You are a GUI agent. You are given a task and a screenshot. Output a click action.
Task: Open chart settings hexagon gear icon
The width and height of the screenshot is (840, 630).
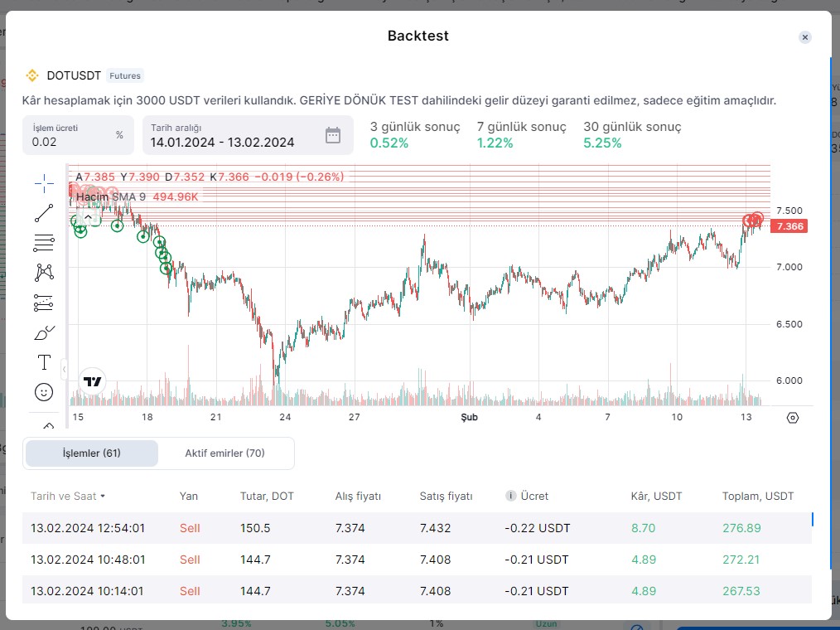792,418
